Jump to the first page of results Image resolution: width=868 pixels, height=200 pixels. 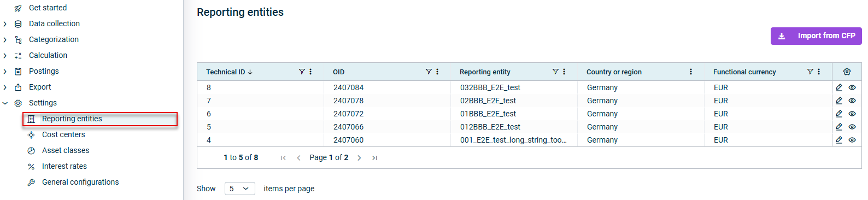[283, 158]
